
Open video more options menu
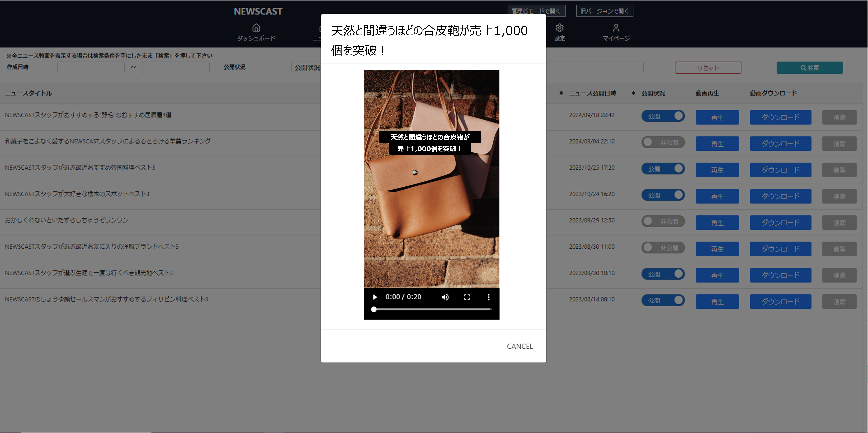(489, 297)
